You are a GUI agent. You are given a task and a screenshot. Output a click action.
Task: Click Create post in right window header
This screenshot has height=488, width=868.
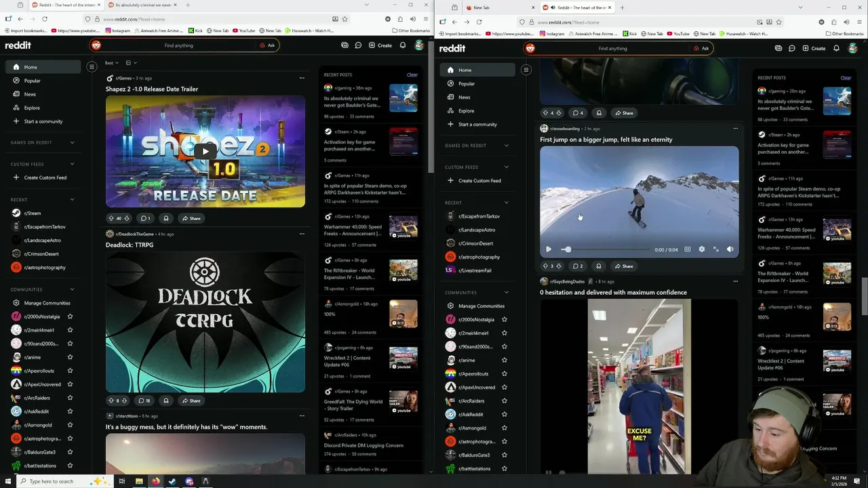click(x=814, y=48)
